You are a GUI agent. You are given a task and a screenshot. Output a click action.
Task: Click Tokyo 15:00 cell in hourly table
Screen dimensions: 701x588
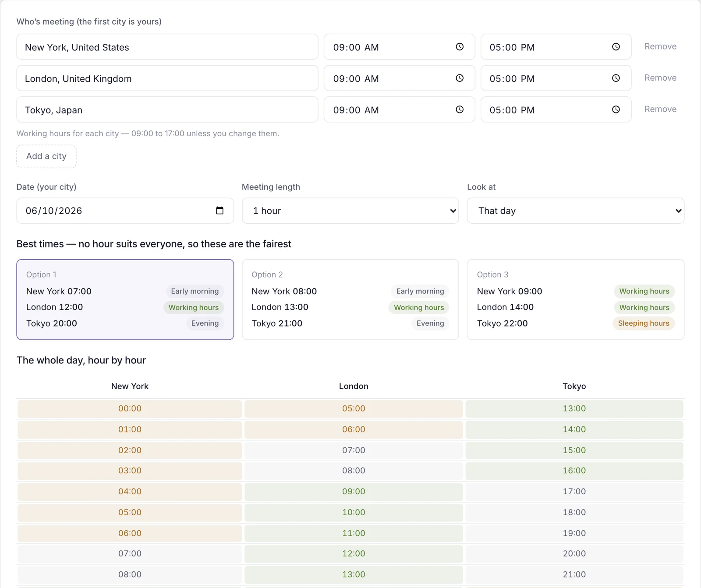pos(574,450)
